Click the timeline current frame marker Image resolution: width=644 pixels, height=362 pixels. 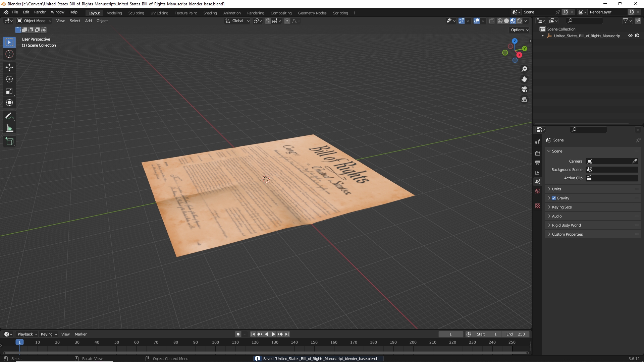(19, 342)
